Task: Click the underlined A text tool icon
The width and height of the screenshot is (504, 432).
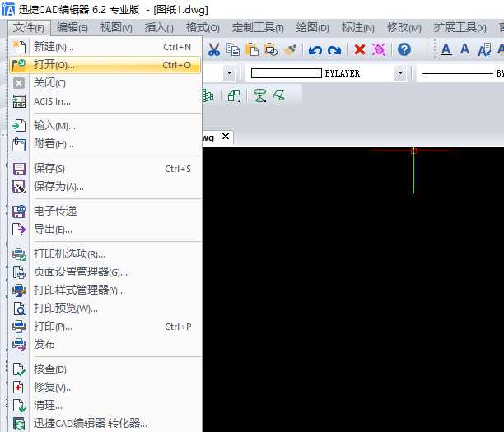Action: (x=446, y=49)
